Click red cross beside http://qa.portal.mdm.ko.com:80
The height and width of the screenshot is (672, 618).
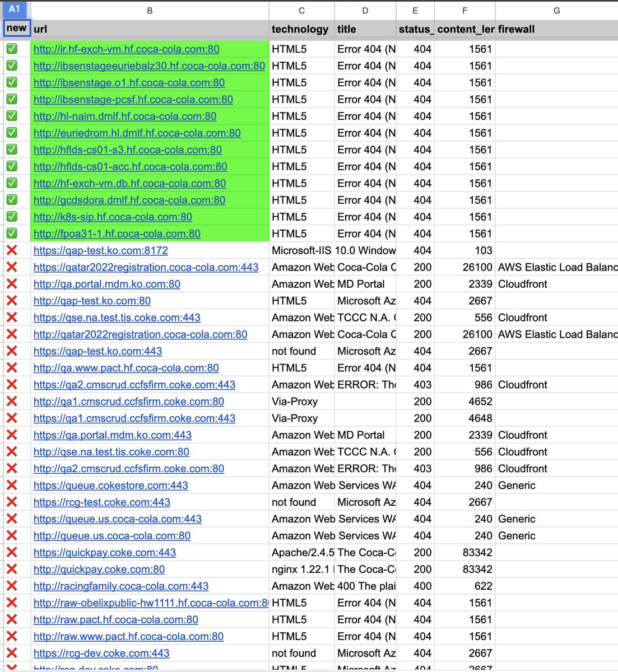pyautogui.click(x=11, y=284)
